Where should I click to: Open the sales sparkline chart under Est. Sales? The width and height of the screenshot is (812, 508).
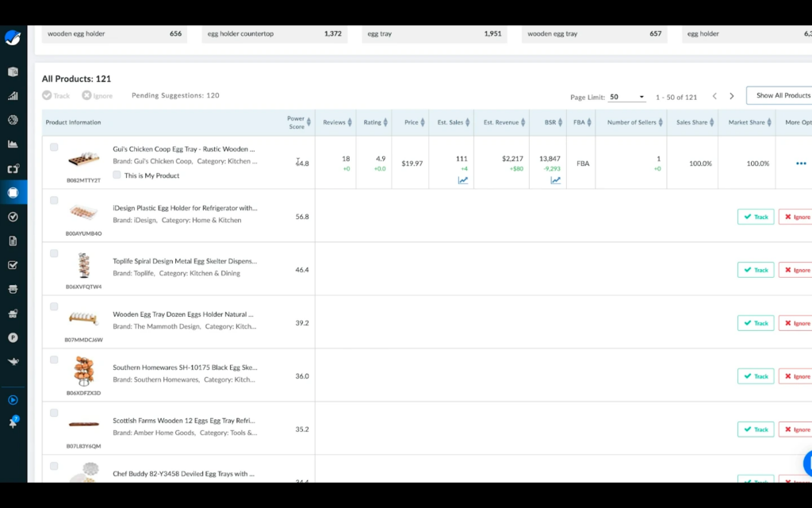(x=462, y=181)
